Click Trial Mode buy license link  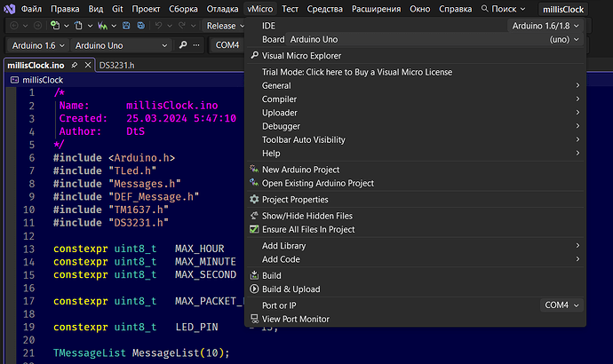[x=356, y=72]
